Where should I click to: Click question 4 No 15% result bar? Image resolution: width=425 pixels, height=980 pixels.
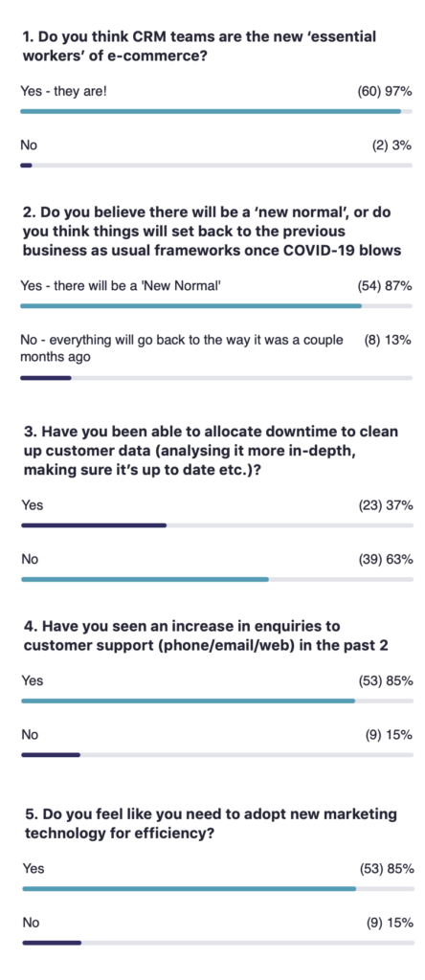tap(217, 755)
